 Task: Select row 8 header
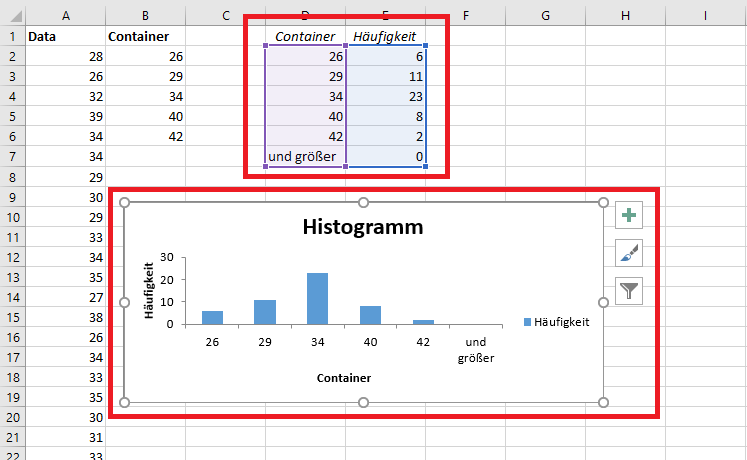point(13,177)
